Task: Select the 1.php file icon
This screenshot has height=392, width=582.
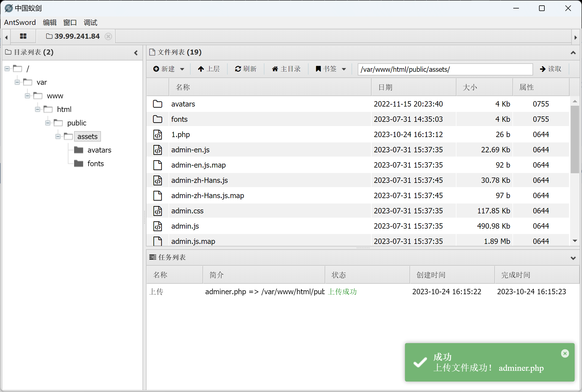Action: coord(158,135)
